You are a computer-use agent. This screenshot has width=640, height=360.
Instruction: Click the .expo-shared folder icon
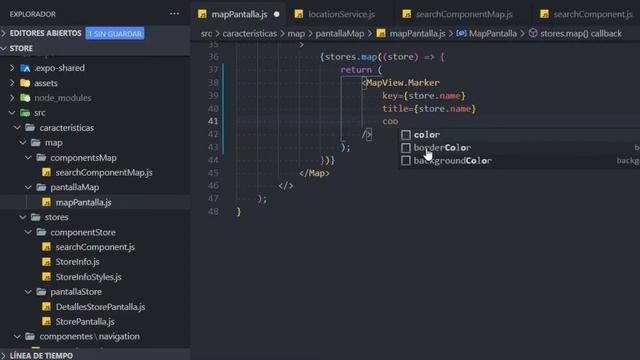(25, 68)
